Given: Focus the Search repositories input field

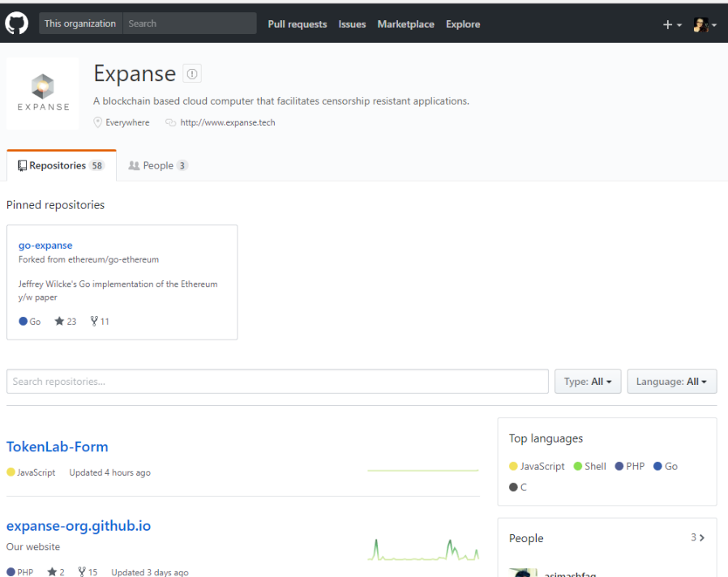Looking at the screenshot, I should (277, 382).
